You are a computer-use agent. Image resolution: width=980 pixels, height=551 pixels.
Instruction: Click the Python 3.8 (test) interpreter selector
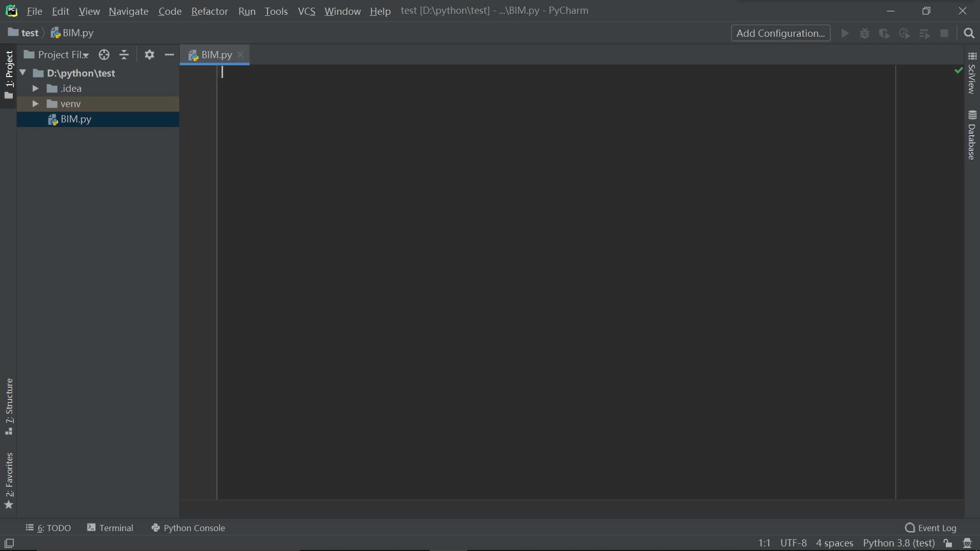898,543
